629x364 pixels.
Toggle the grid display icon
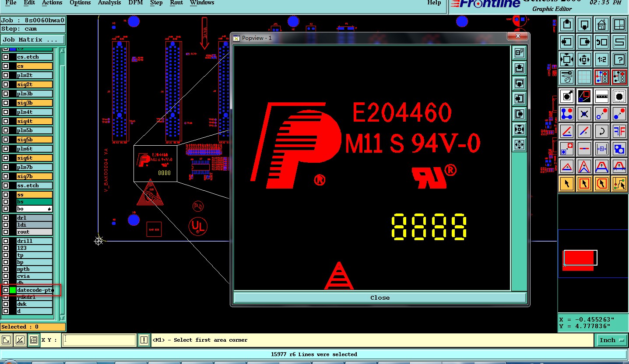pyautogui.click(x=584, y=77)
